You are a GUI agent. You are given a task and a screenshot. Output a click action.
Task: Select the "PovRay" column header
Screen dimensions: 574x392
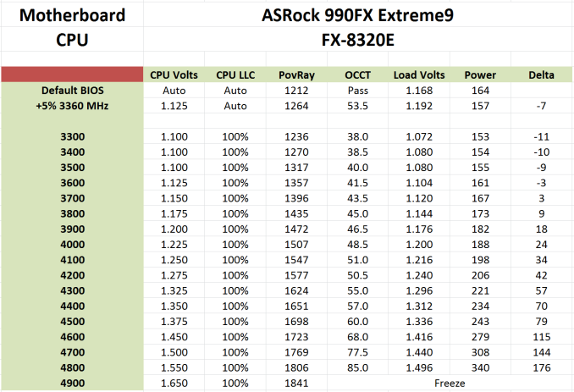pos(296,75)
